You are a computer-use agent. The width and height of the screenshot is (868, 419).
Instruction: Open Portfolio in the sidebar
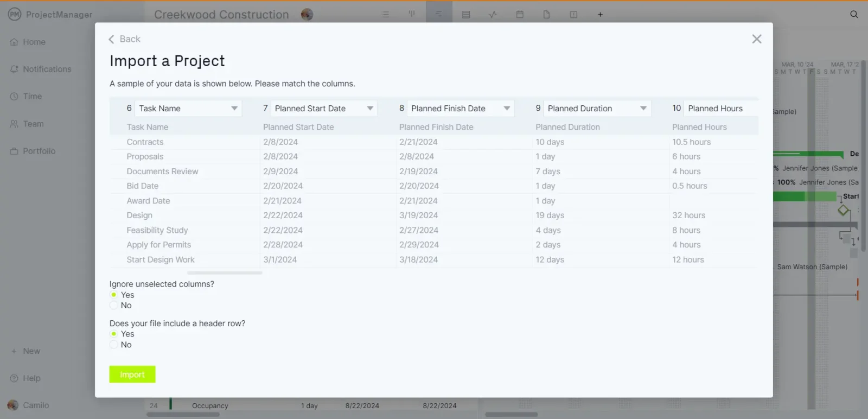tap(33, 151)
